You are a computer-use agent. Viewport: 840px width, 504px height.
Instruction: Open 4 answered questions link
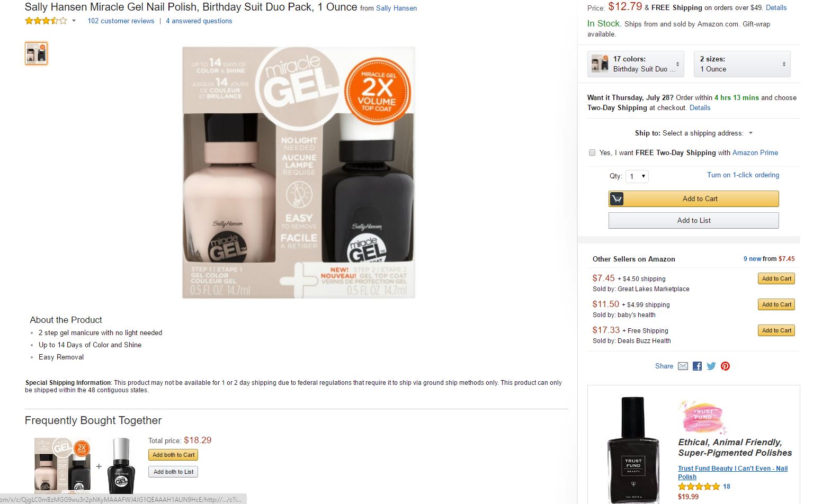[199, 21]
